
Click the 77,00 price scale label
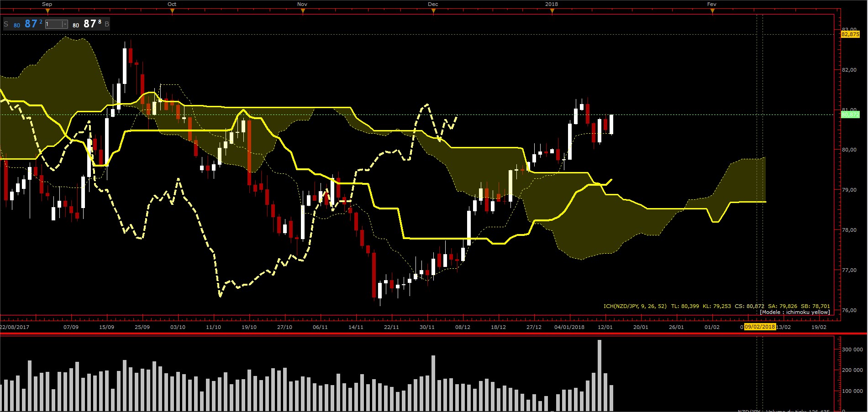pos(849,270)
